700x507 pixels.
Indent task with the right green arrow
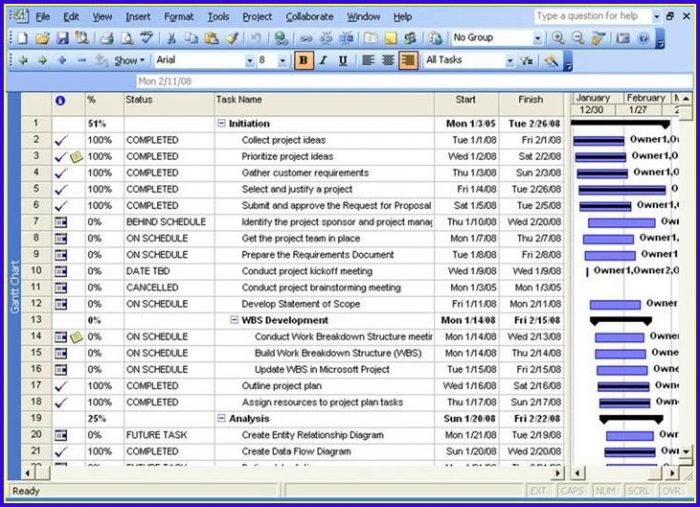(x=42, y=60)
